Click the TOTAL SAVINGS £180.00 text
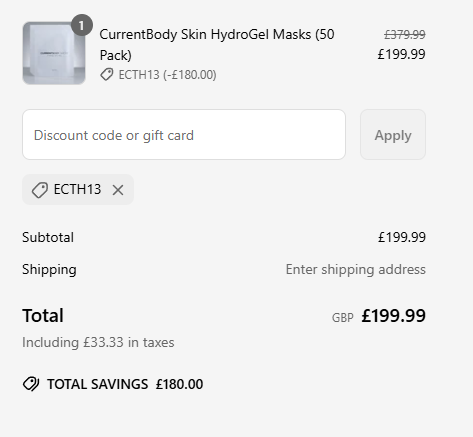This screenshot has width=473, height=437. pyautogui.click(x=125, y=384)
